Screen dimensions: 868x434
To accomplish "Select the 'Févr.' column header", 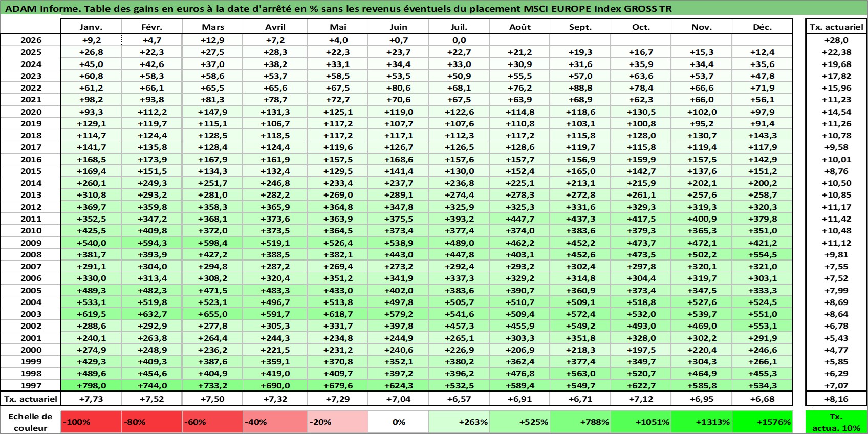I will coord(152,27).
